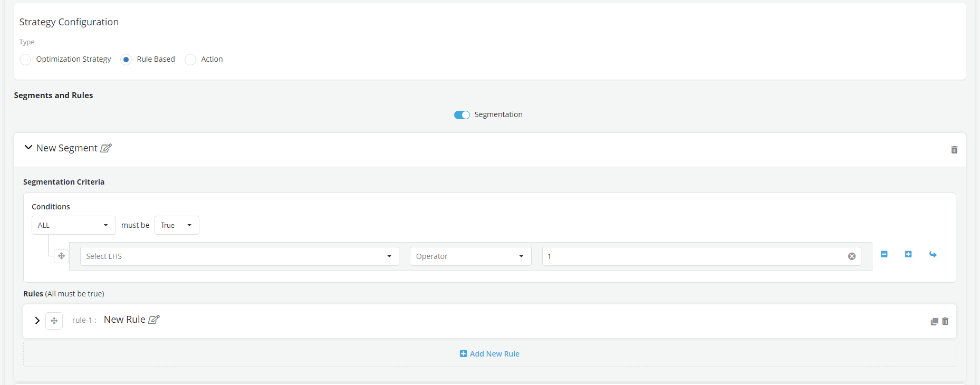Duplicate rule-1 using copy icon
The height and width of the screenshot is (385, 980).
(934, 321)
